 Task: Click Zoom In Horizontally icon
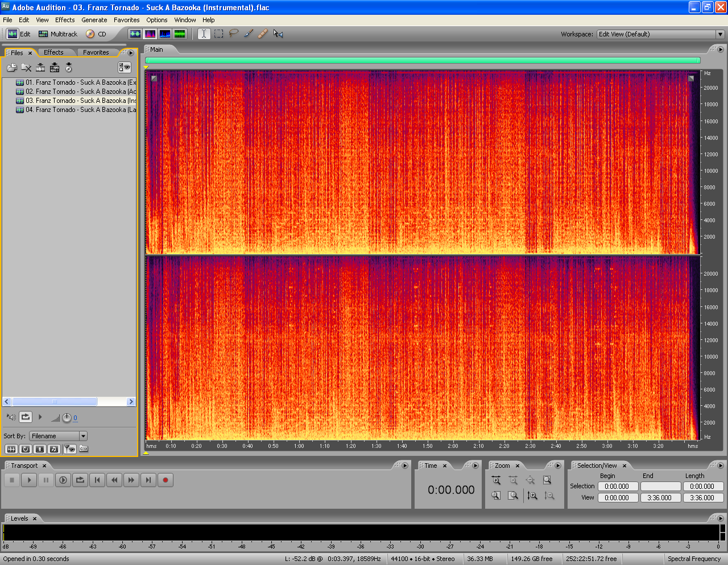(496, 480)
